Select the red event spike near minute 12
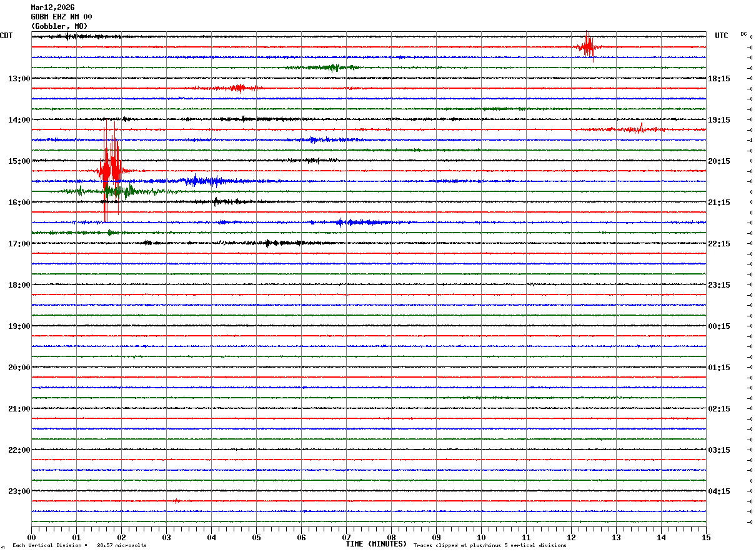This screenshot has width=756, height=554. pyautogui.click(x=587, y=46)
